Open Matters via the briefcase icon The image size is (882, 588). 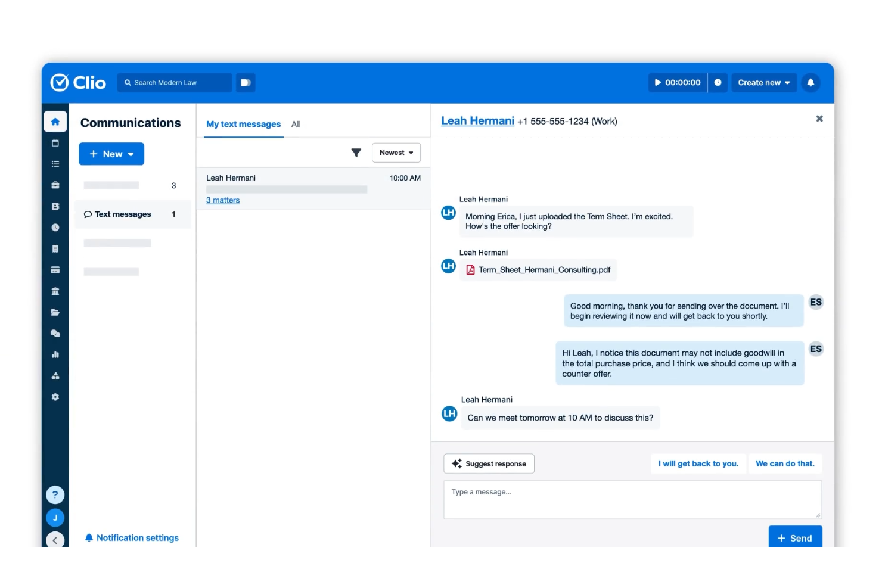pos(55,185)
